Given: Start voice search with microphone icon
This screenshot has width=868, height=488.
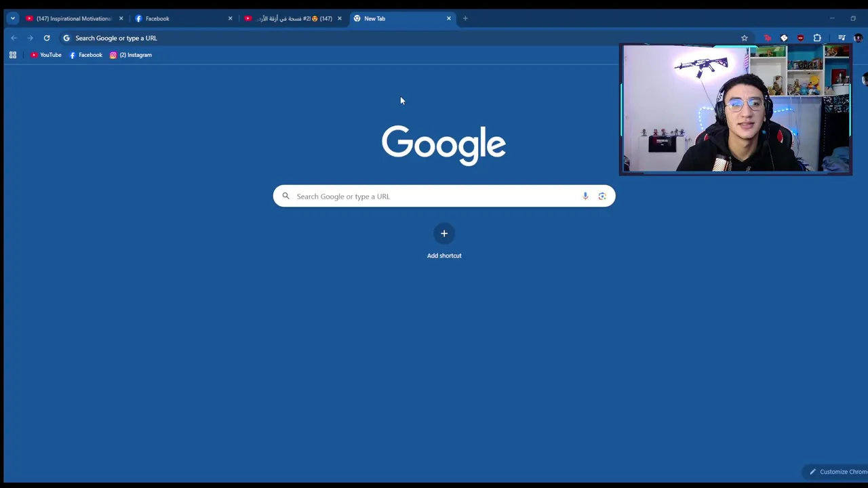Looking at the screenshot, I should point(585,197).
